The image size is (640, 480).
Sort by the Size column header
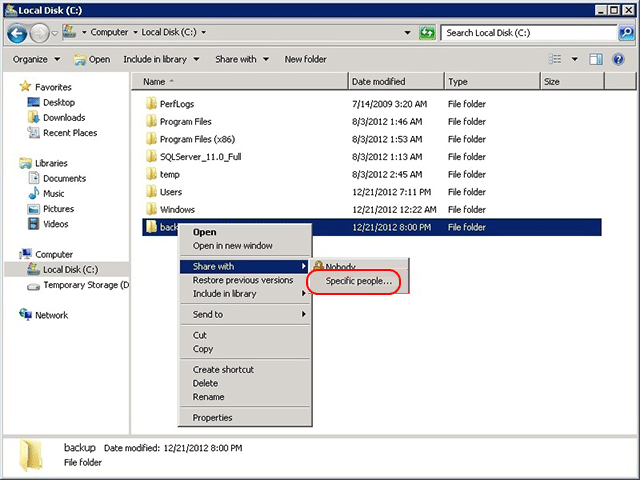point(572,81)
